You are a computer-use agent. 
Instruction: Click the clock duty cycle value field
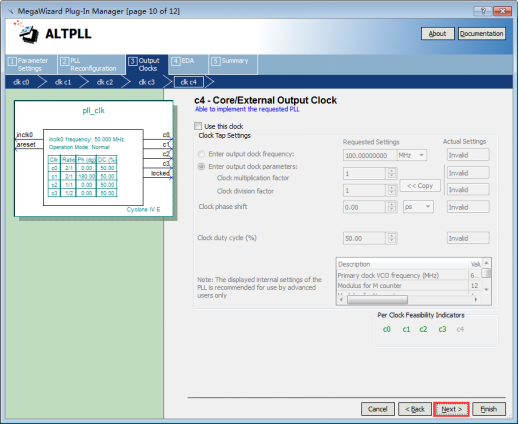[x=365, y=238]
